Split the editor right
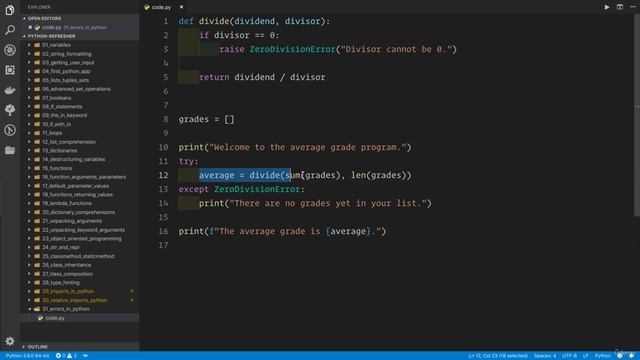 coord(620,7)
